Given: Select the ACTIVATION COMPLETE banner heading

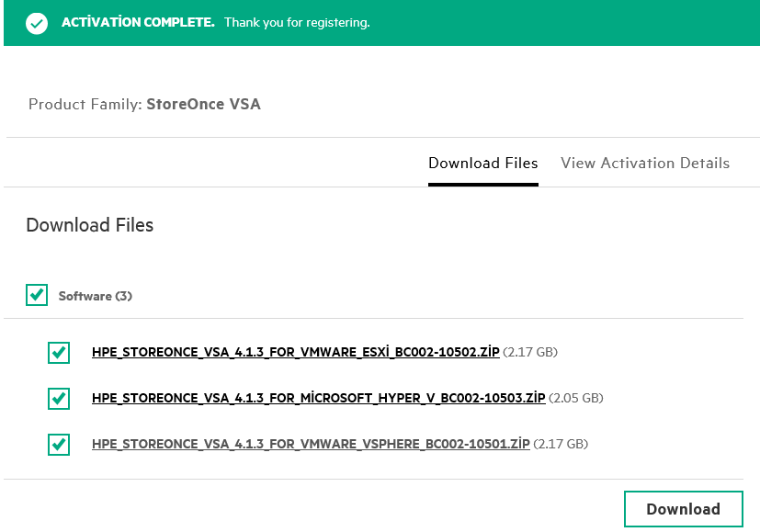Looking at the screenshot, I should pyautogui.click(x=138, y=22).
